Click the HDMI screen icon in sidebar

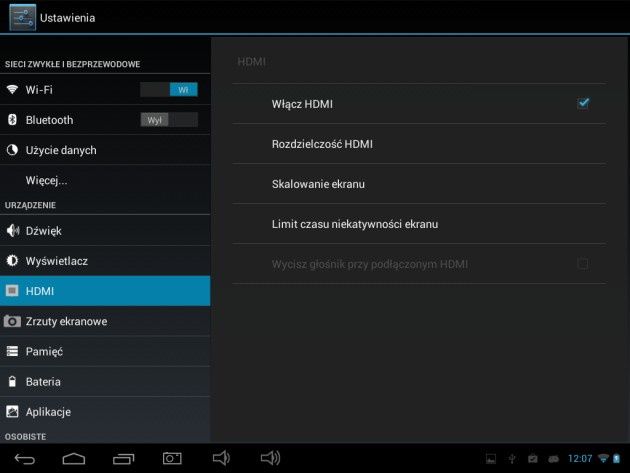click(x=12, y=291)
